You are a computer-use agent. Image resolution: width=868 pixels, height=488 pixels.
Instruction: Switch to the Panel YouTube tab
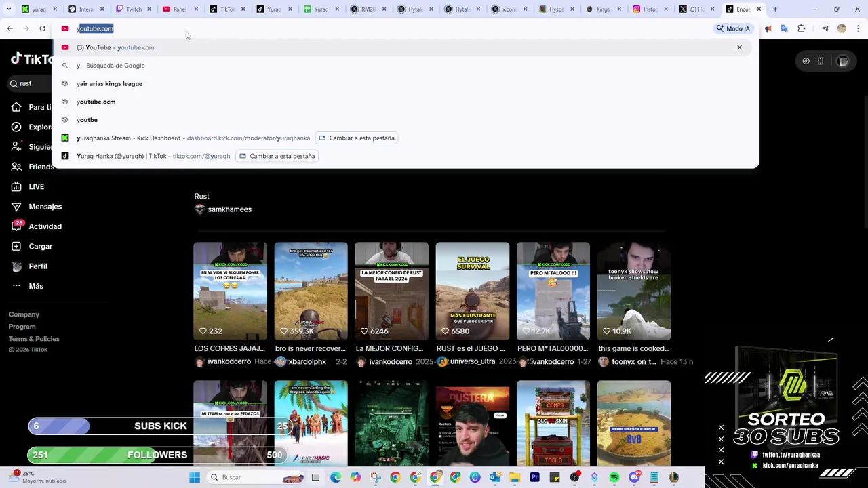(x=179, y=9)
